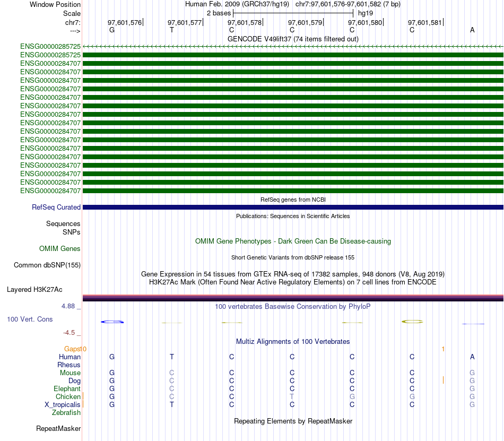The width and height of the screenshot is (504, 441).
Task: Open the RefSeq genes from NCBI title
Action: point(293,200)
